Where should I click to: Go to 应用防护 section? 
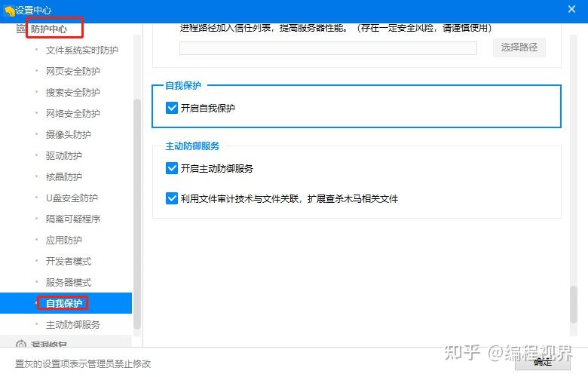click(64, 240)
